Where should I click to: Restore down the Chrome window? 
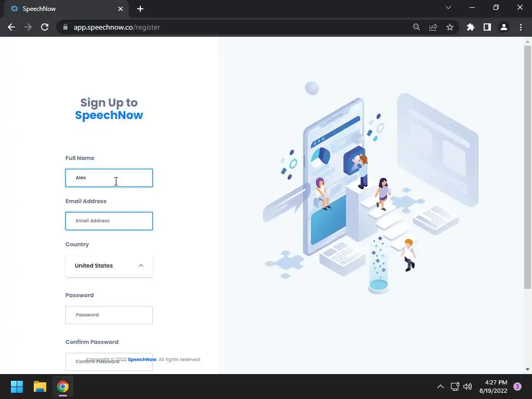point(496,7)
